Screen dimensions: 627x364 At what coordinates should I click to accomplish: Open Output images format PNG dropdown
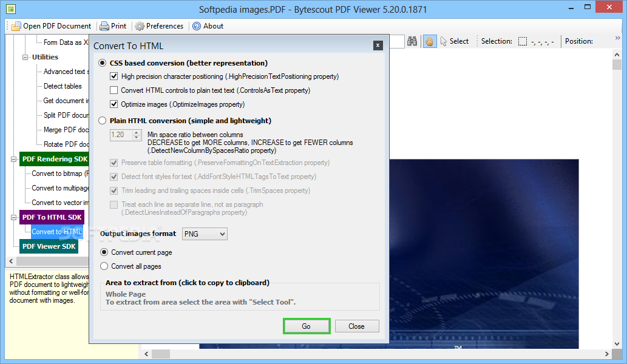[205, 234]
